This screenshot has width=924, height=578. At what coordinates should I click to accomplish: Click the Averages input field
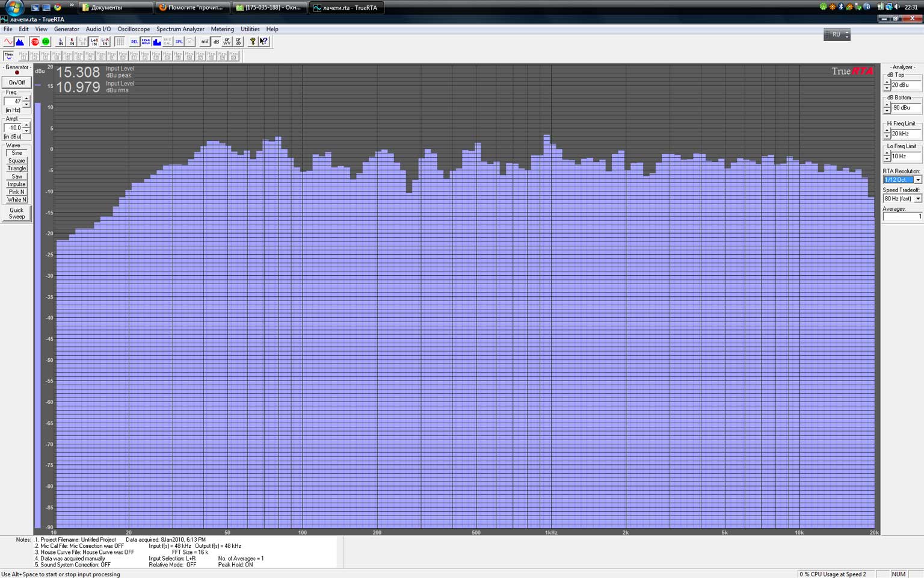click(x=902, y=217)
